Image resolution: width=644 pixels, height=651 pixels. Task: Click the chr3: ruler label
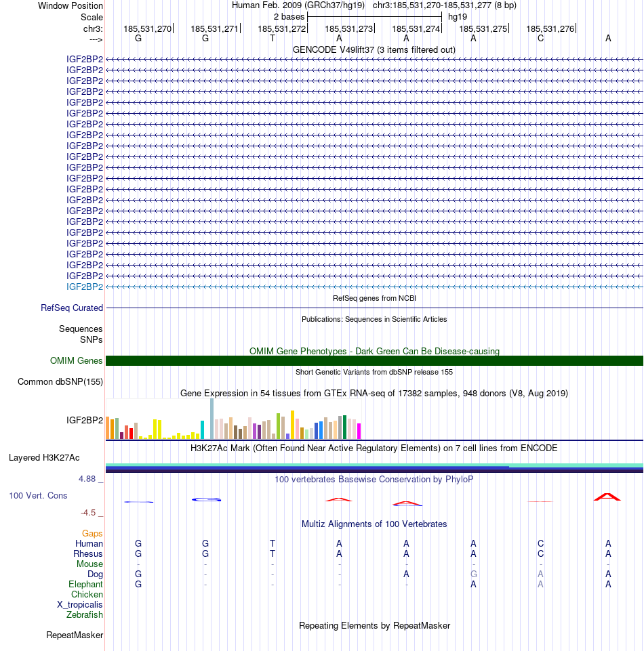coord(93,28)
